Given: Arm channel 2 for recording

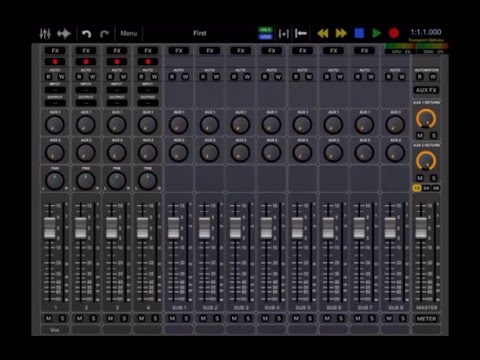Looking at the screenshot, I should (86, 62).
